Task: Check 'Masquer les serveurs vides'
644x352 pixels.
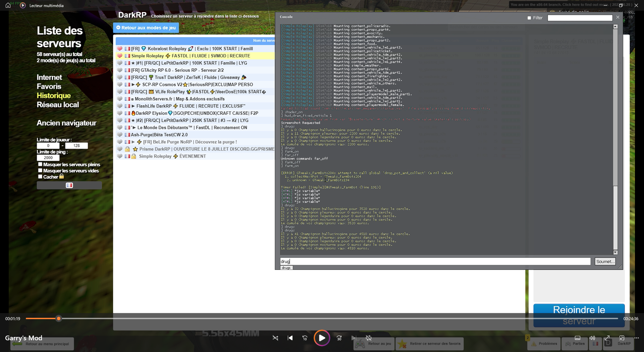Action: click(x=40, y=170)
